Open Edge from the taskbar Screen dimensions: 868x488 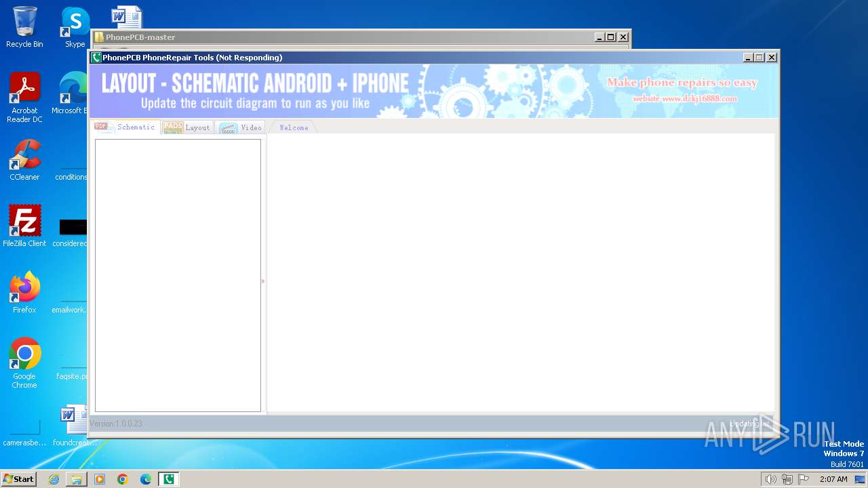pos(146,479)
